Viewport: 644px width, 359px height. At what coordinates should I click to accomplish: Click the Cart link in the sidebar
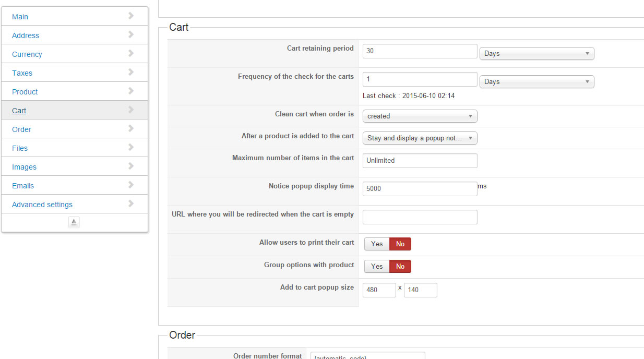coord(19,111)
